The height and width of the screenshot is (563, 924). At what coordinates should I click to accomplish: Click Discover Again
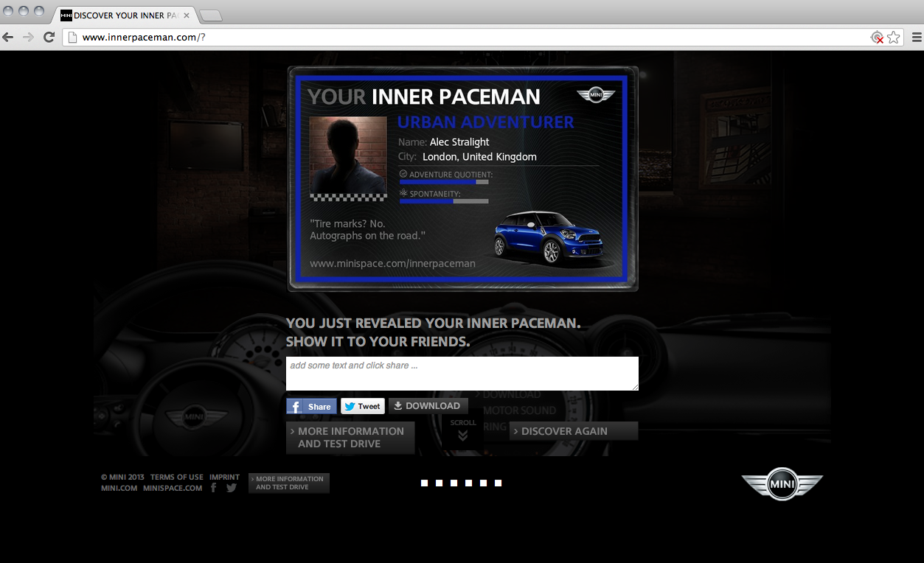(x=574, y=431)
